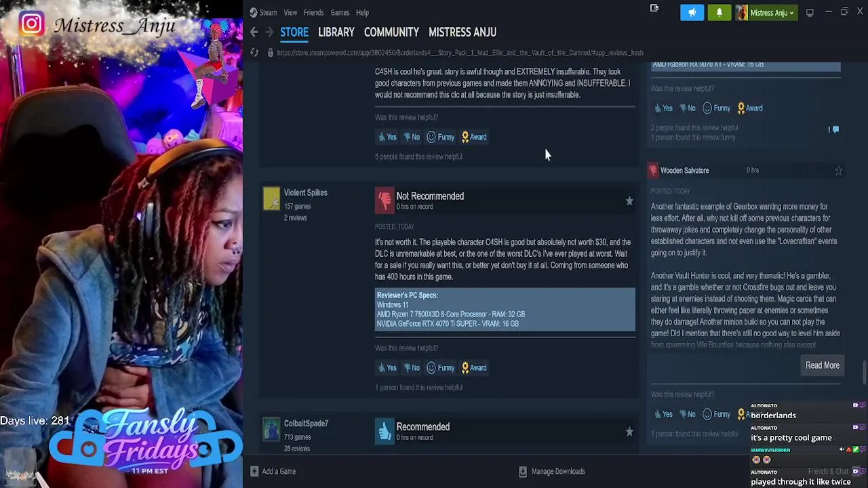Screen dimensions: 868x488
Task: Expand Wooden Salvatore's review with Read More
Action: click(823, 365)
